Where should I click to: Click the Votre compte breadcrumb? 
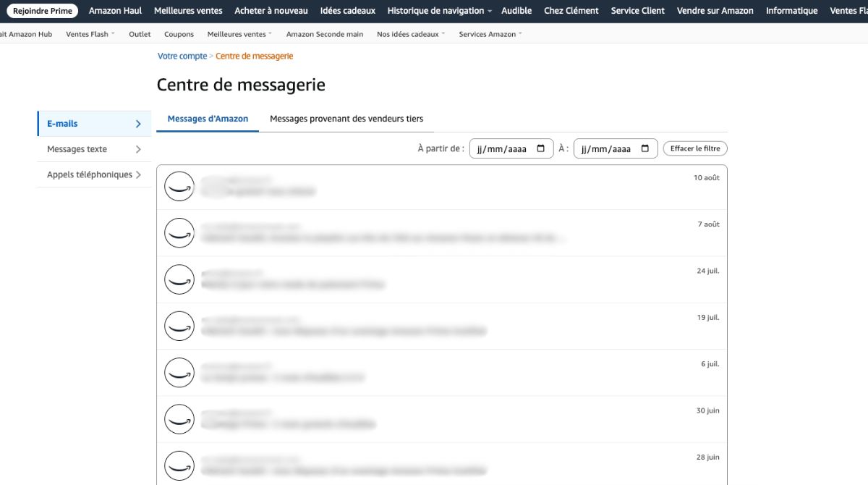click(182, 56)
